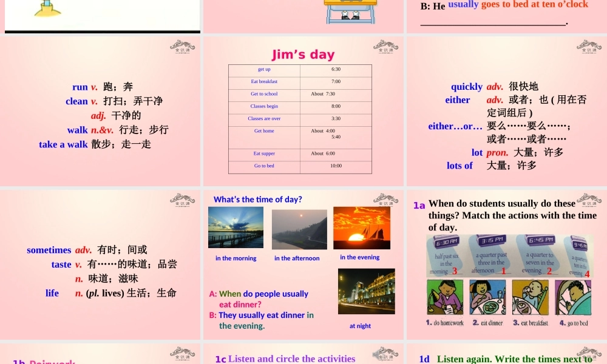Select the 'quickly, either, lot' vocabulary slide
The width and height of the screenshot is (607, 364).
point(507,112)
